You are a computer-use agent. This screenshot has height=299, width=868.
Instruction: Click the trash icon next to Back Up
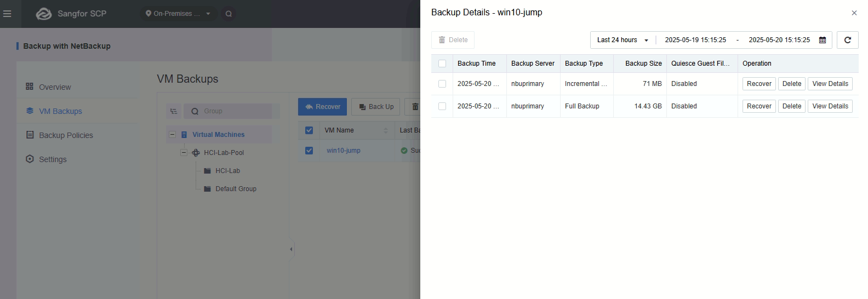[x=415, y=107]
